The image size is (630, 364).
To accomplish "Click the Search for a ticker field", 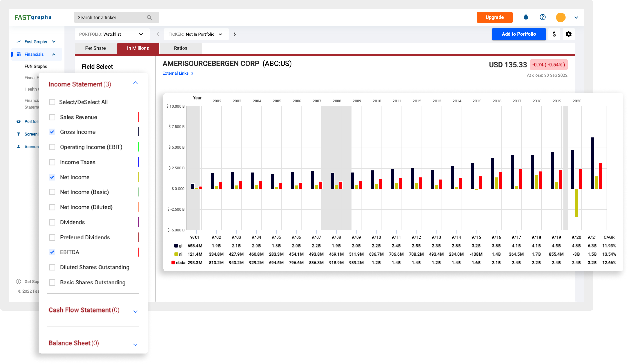I will 116,18.
